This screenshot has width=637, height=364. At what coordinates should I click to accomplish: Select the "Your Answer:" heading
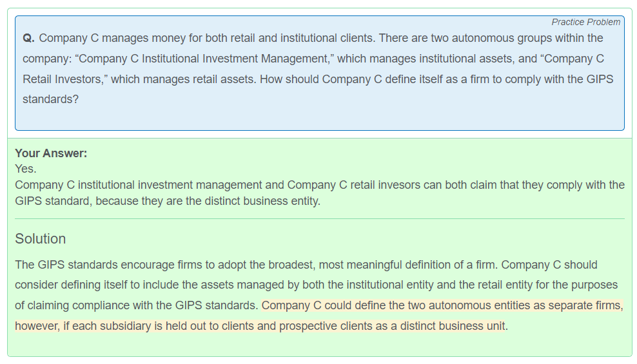point(51,153)
